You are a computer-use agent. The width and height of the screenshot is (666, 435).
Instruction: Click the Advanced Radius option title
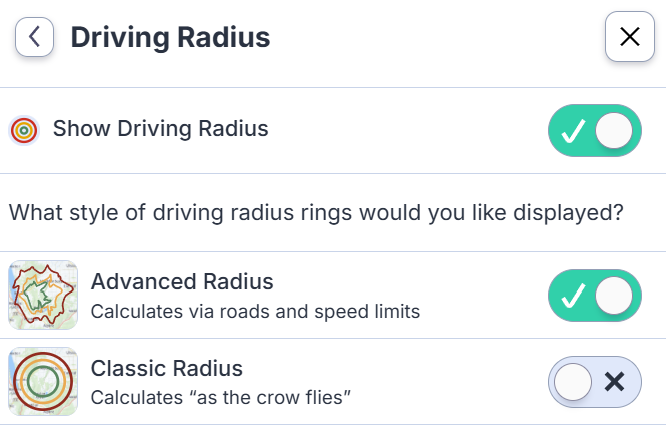(x=182, y=282)
